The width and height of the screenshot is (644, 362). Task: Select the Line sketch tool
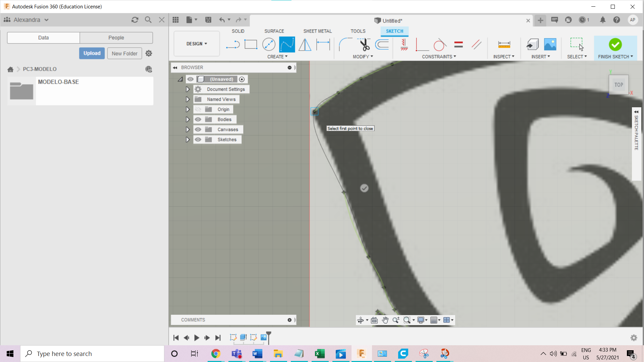(233, 44)
